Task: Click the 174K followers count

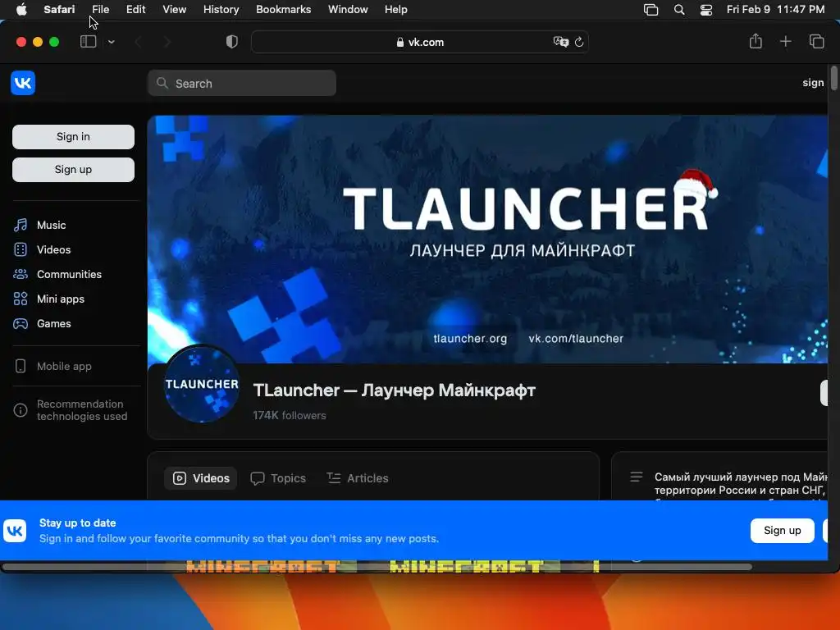Action: 290,416
